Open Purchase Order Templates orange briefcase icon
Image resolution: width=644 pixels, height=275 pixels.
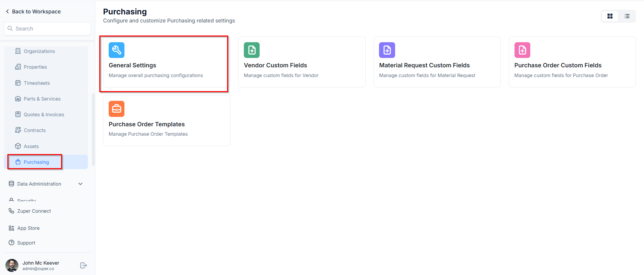[116, 109]
